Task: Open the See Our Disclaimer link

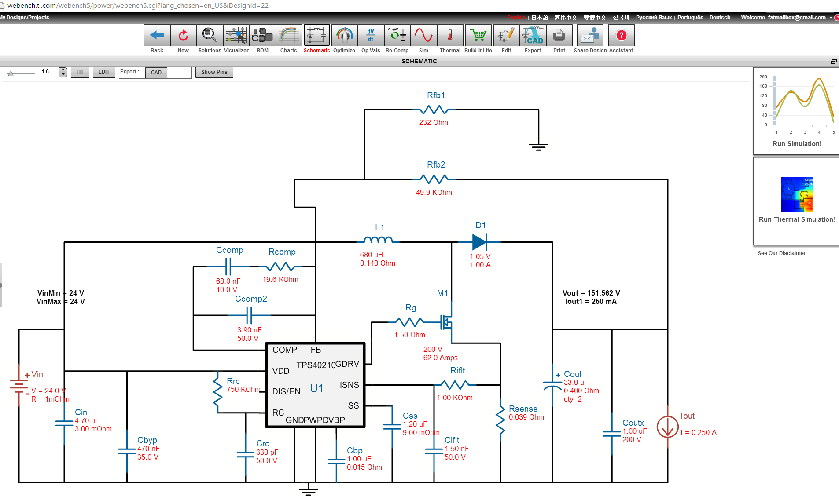Action: (782, 253)
